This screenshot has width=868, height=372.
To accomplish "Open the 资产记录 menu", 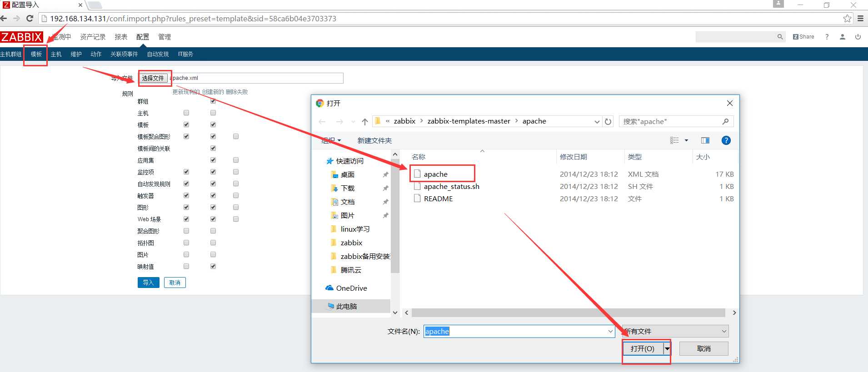I will 93,37.
